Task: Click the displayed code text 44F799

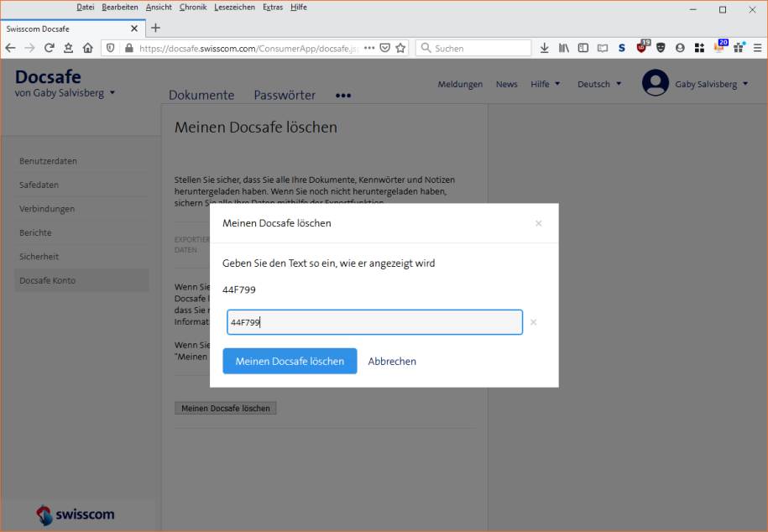Action: click(239, 289)
